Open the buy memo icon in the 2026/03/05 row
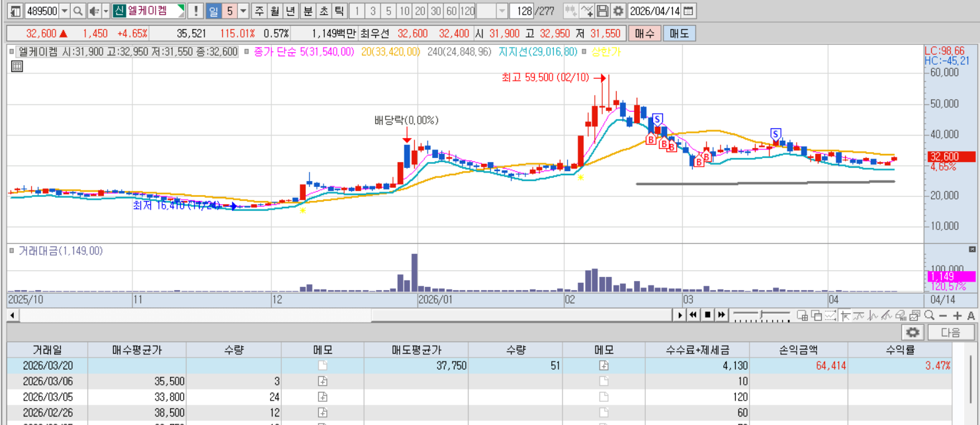Viewport: 980px width, 425px height. click(x=322, y=397)
